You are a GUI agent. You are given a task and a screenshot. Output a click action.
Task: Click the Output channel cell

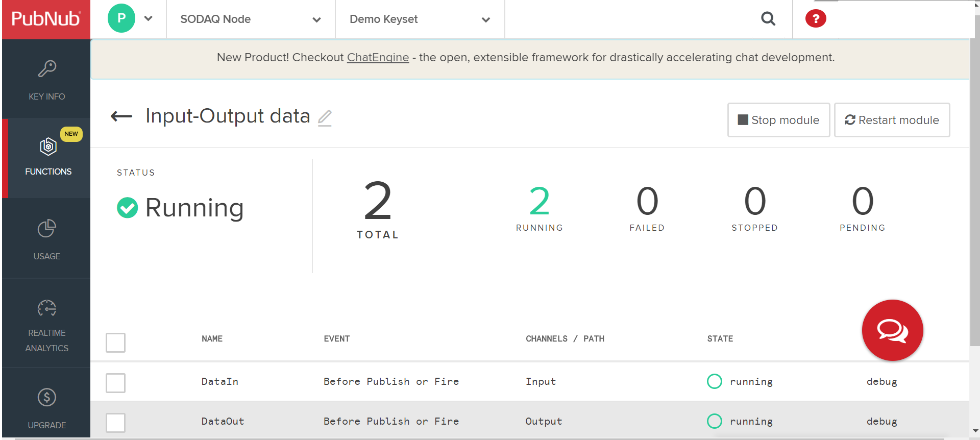tap(544, 421)
